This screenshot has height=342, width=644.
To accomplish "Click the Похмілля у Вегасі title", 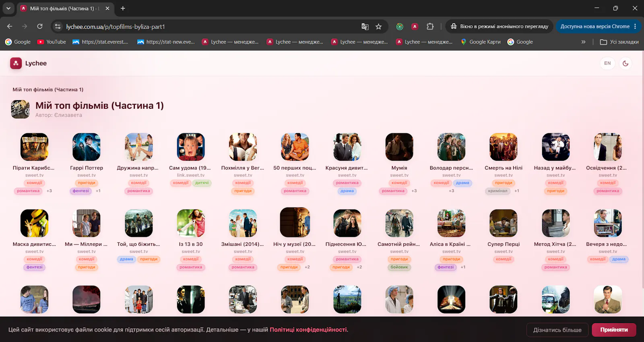I will tap(243, 168).
